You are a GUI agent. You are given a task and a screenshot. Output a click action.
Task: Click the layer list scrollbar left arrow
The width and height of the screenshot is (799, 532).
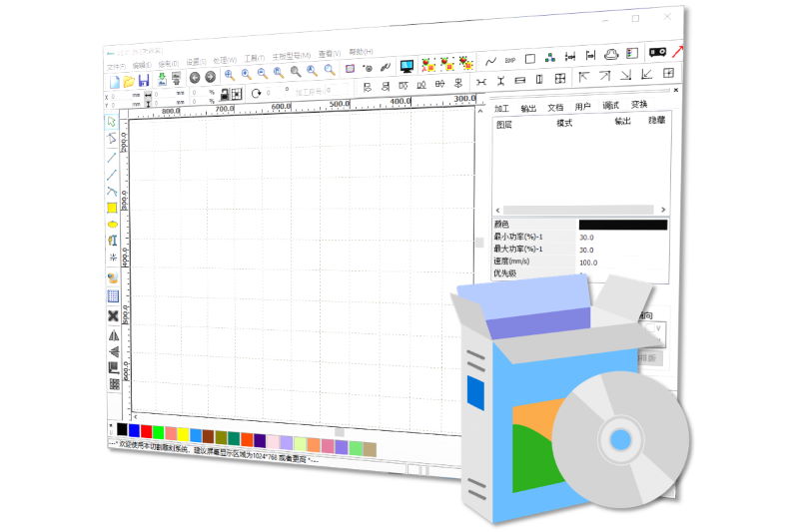tap(497, 210)
